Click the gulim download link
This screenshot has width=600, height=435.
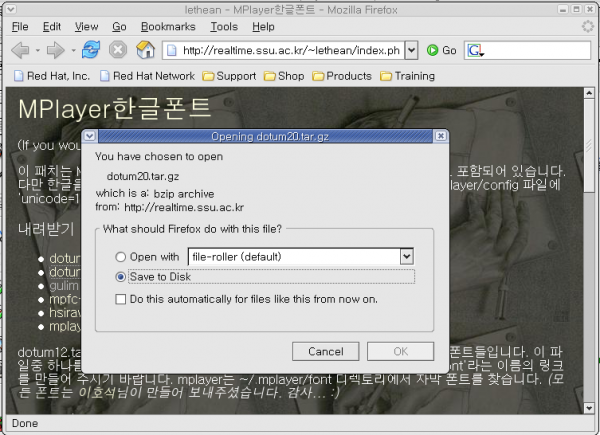pos(64,285)
